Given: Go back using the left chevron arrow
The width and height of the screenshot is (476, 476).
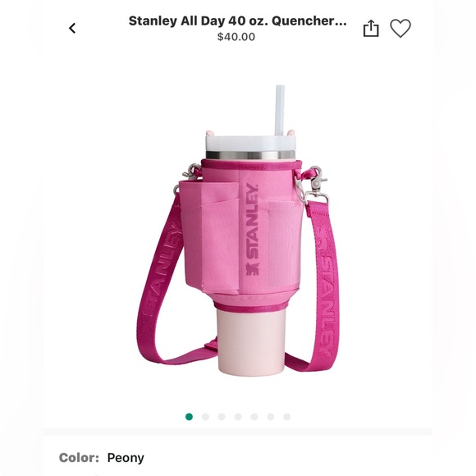Looking at the screenshot, I should coord(72,28).
